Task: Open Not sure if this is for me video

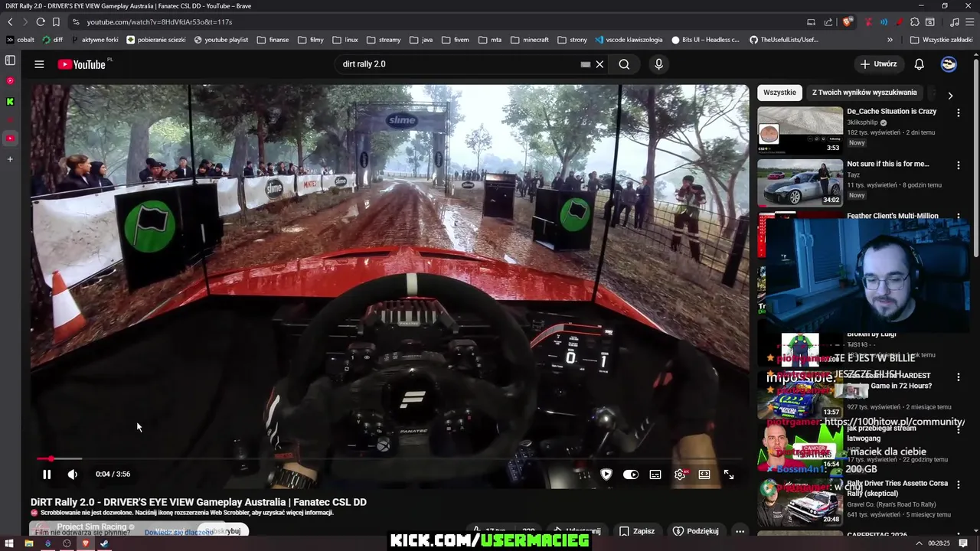Action: coord(887,164)
